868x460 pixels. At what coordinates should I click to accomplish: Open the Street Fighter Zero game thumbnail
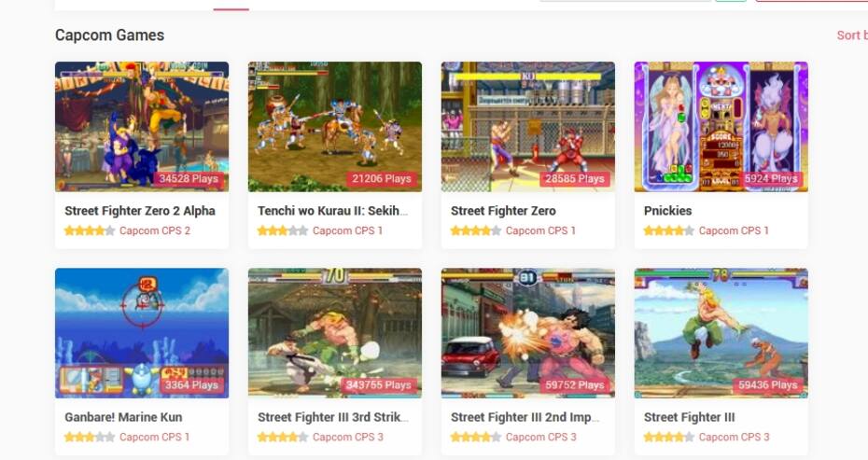click(527, 127)
